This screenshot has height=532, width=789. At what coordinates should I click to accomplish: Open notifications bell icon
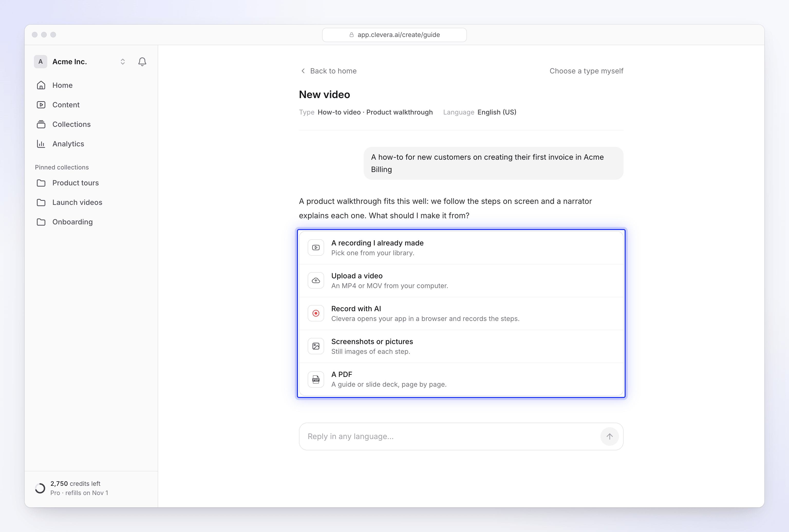coord(142,62)
